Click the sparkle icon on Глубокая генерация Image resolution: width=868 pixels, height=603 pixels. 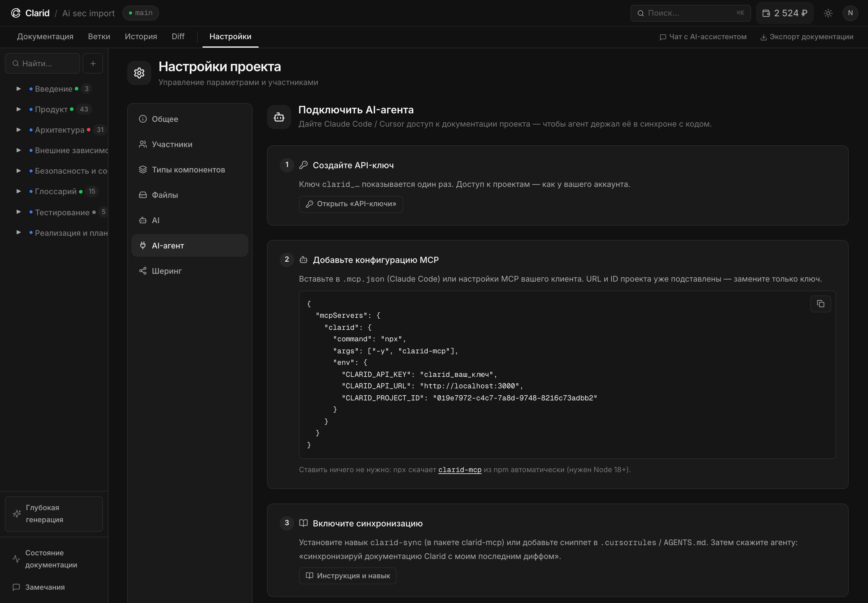[17, 514]
